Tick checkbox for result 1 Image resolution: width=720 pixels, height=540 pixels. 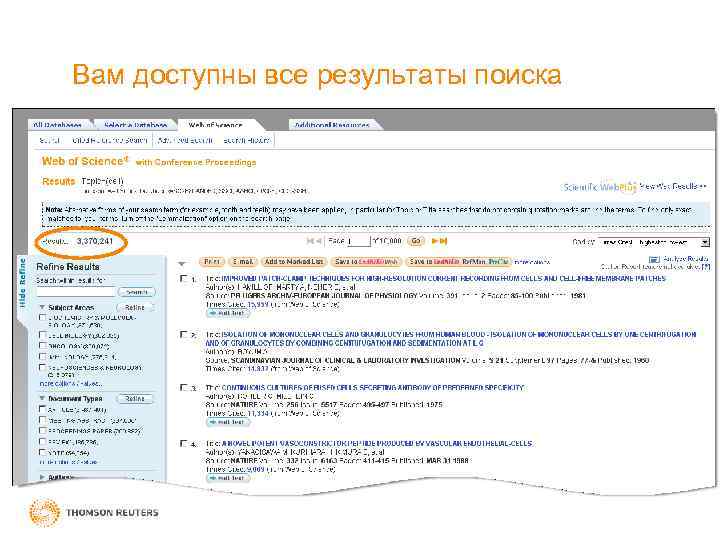(x=184, y=278)
